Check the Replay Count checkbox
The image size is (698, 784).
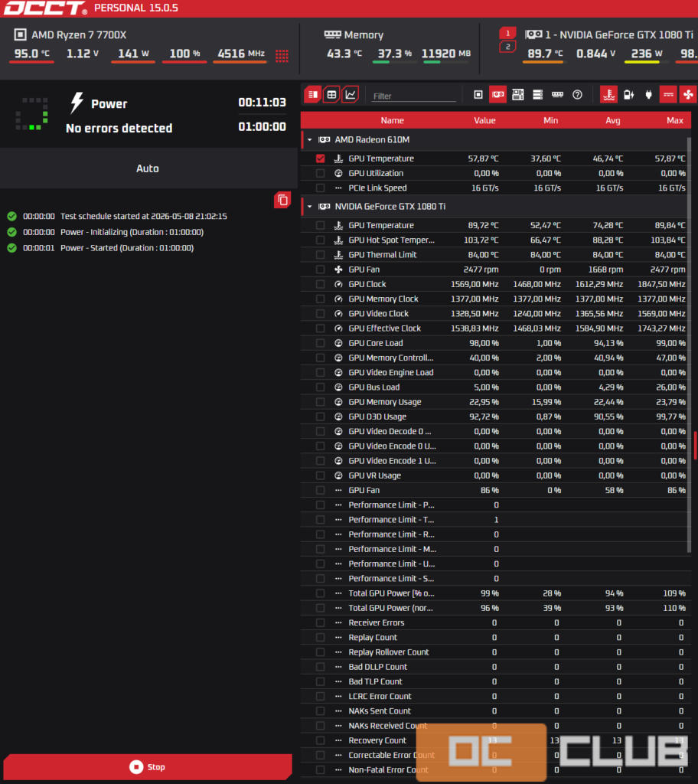coord(321,638)
